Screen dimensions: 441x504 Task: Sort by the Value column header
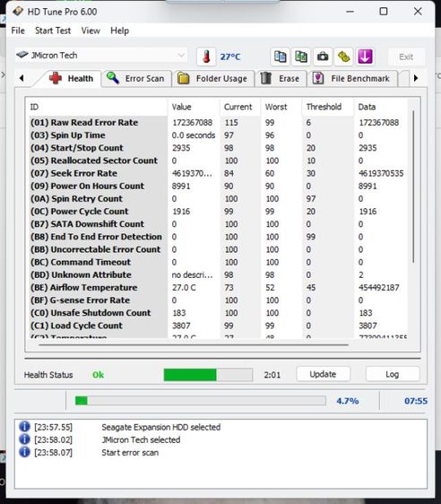(194, 107)
